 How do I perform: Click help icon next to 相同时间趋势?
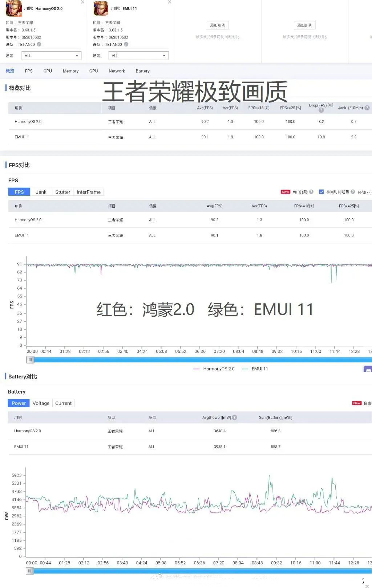[x=353, y=192]
